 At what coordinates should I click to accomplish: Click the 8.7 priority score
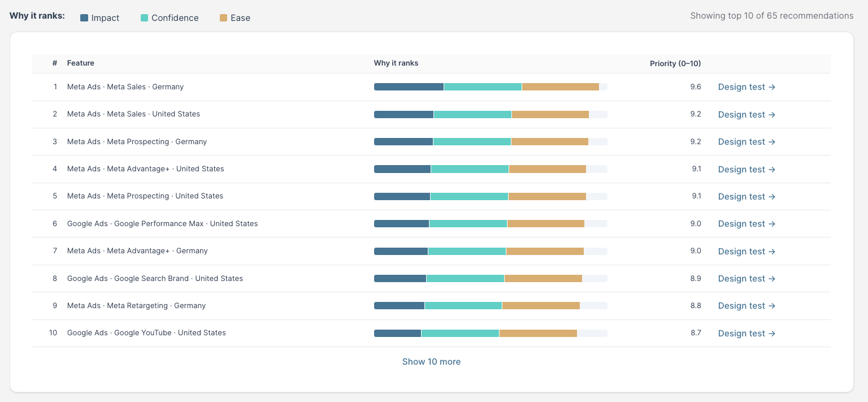pos(696,333)
